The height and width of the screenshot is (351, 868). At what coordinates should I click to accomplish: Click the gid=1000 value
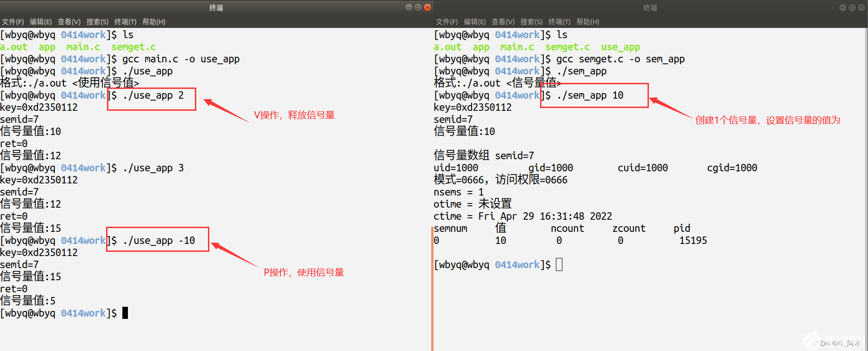point(551,168)
